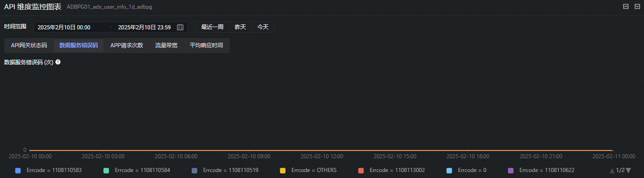Select 昨天 time range
This screenshot has width=644, height=178.
[x=240, y=27]
